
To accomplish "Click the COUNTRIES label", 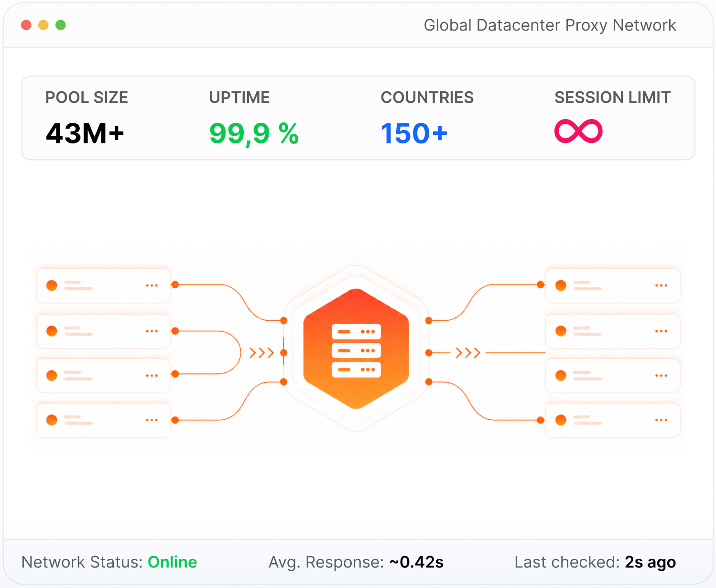I will pos(427,98).
